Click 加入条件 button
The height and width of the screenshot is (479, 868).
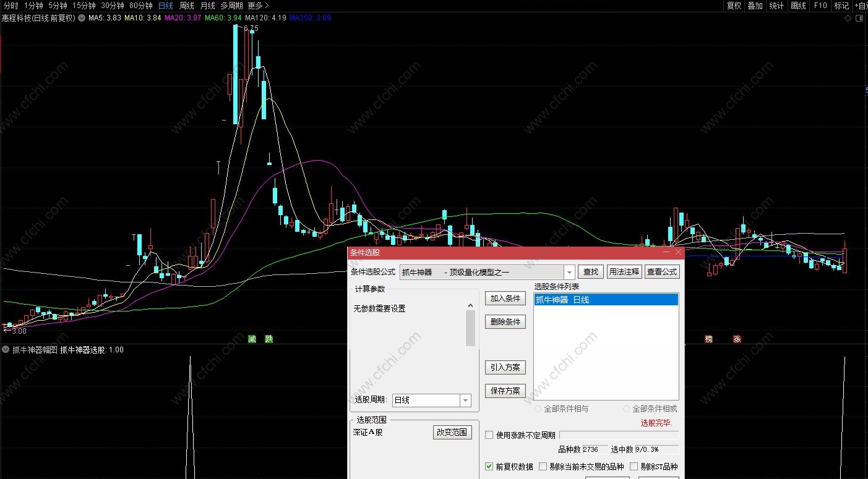click(x=505, y=299)
